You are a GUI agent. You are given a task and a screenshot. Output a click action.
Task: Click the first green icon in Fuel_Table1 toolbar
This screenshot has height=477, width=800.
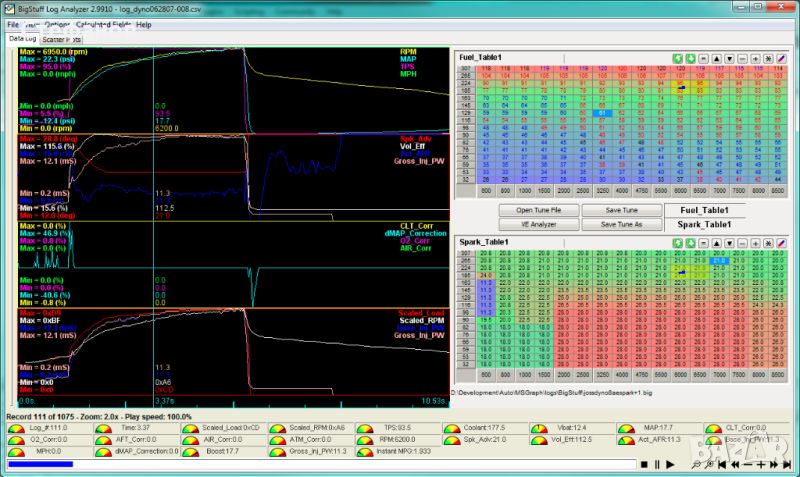click(x=677, y=60)
